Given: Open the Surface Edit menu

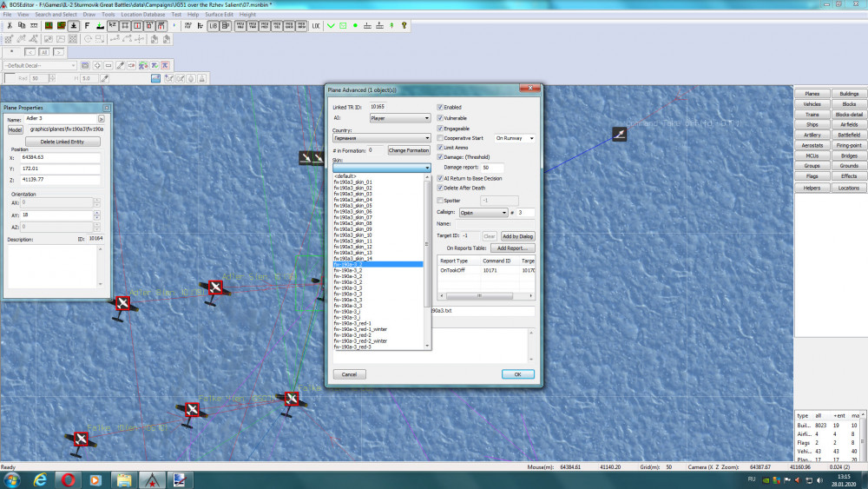Looking at the screenshot, I should pyautogui.click(x=219, y=15).
